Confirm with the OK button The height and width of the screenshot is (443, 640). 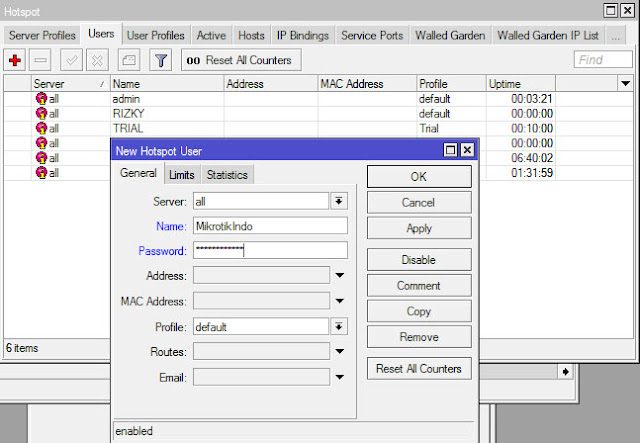pos(419,176)
